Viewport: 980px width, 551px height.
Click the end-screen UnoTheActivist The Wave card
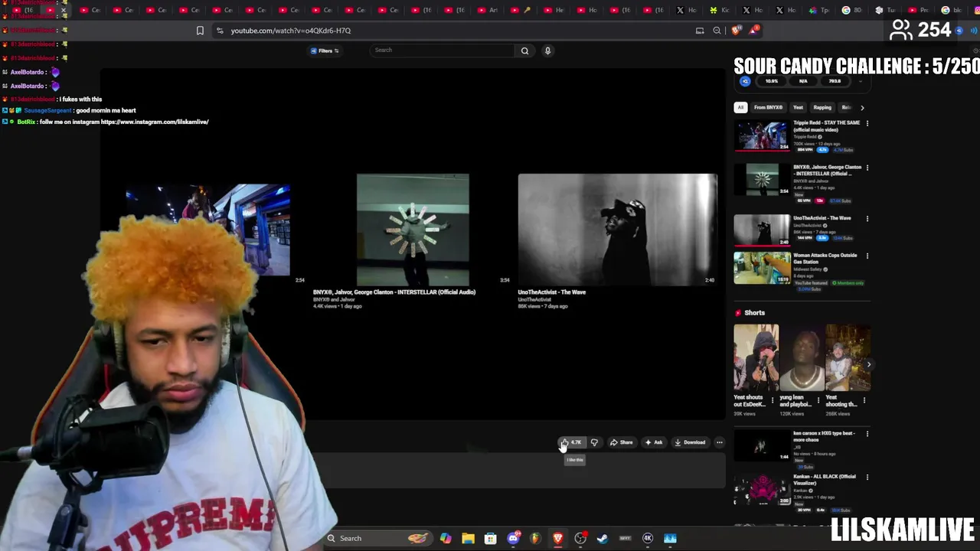pos(618,230)
